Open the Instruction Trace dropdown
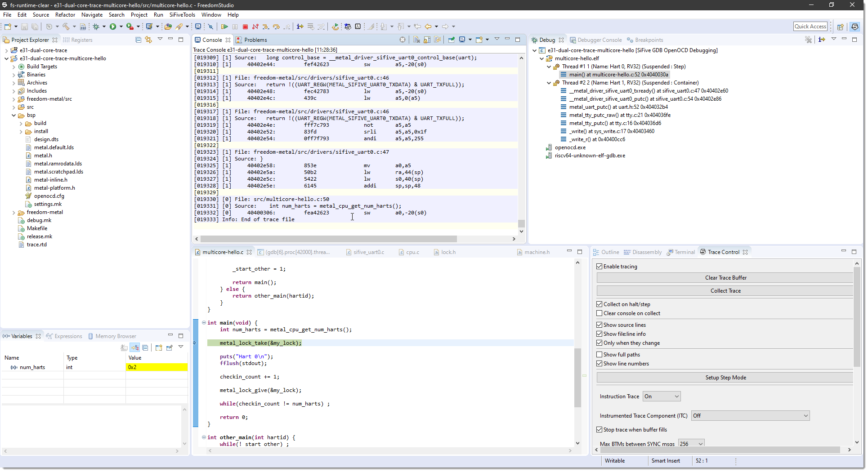The width and height of the screenshot is (868, 472). 661,396
